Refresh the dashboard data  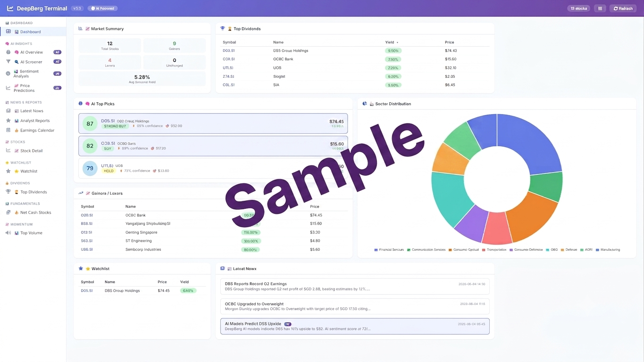[x=623, y=8]
